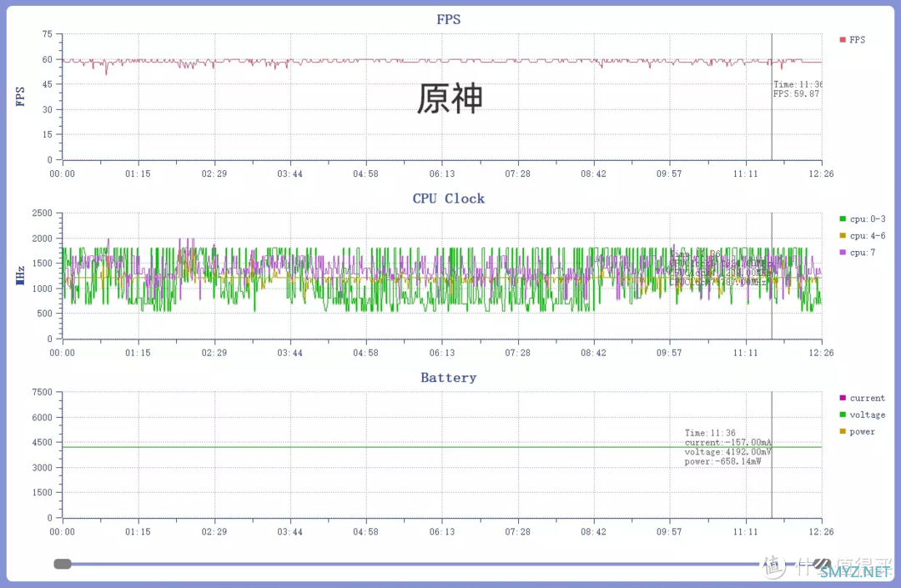Click the 'Time: 11:36' tooltip in Battery chart
The height and width of the screenshot is (588, 901).
710,433
